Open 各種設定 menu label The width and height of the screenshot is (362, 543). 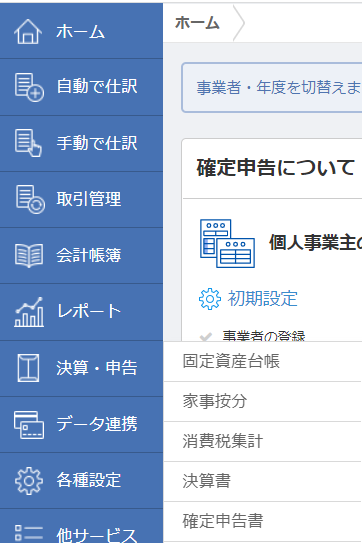[89, 480]
